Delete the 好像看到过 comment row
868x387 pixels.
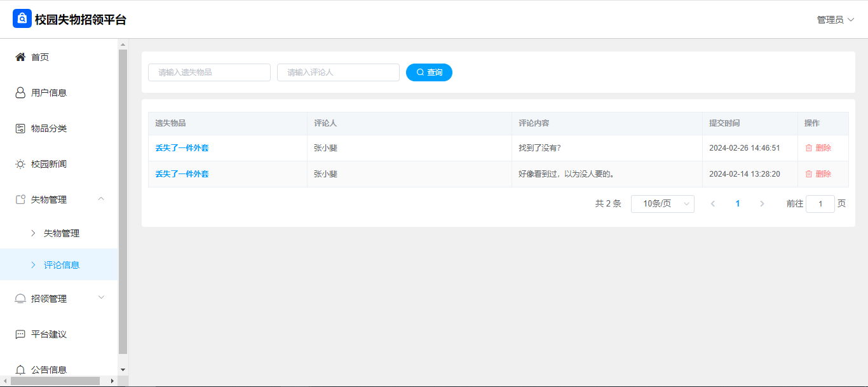[x=818, y=174]
